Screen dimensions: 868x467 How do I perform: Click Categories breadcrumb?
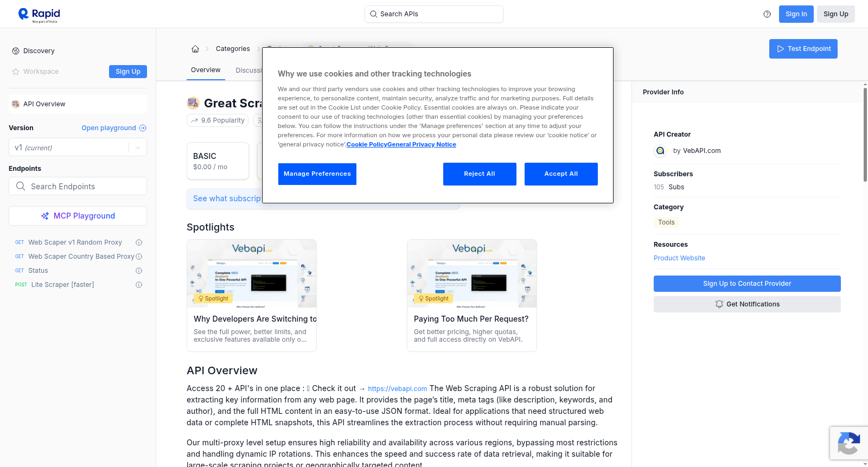pos(233,49)
